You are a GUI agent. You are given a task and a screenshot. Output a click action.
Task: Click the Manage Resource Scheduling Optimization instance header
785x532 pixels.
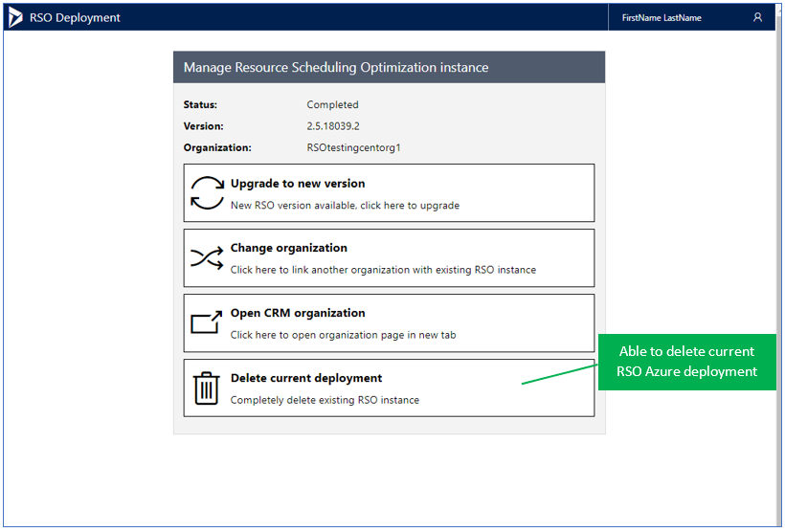point(336,68)
